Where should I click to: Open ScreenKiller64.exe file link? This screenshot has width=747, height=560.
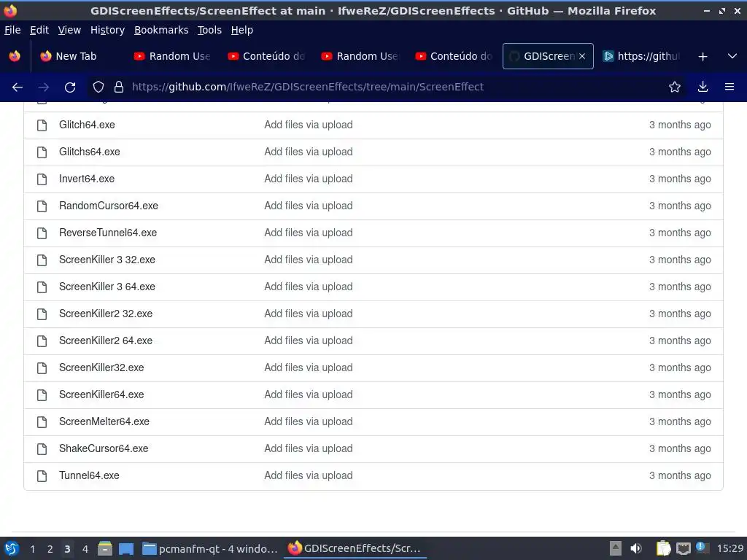(101, 394)
